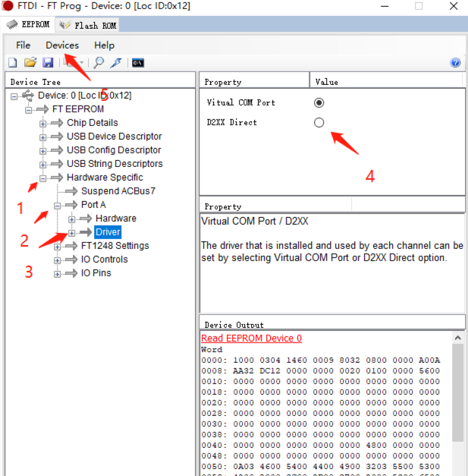
Task: Expand USB String Descriptors node
Action: [42, 165]
